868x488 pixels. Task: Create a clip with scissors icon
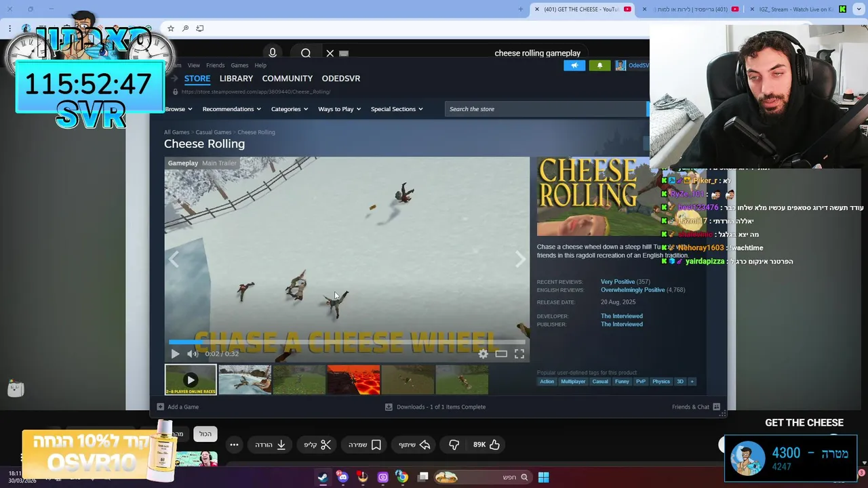pyautogui.click(x=317, y=445)
